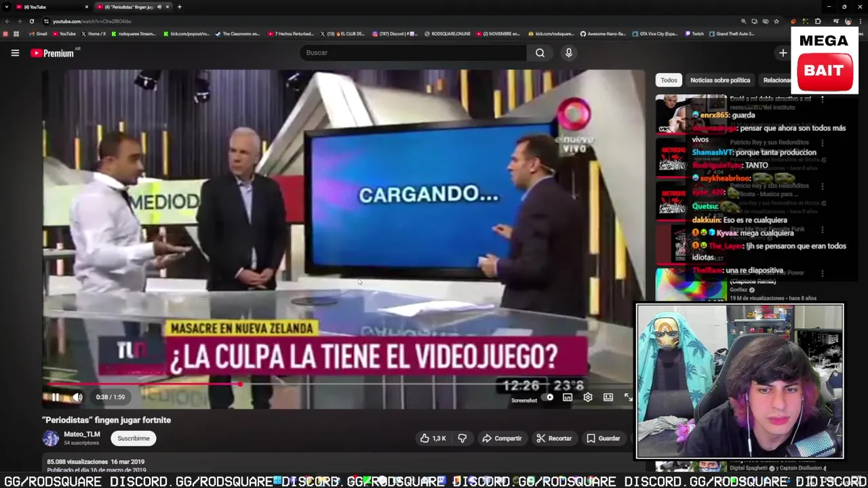
Task: Open the GTA Vice City bookmark
Action: [654, 34]
